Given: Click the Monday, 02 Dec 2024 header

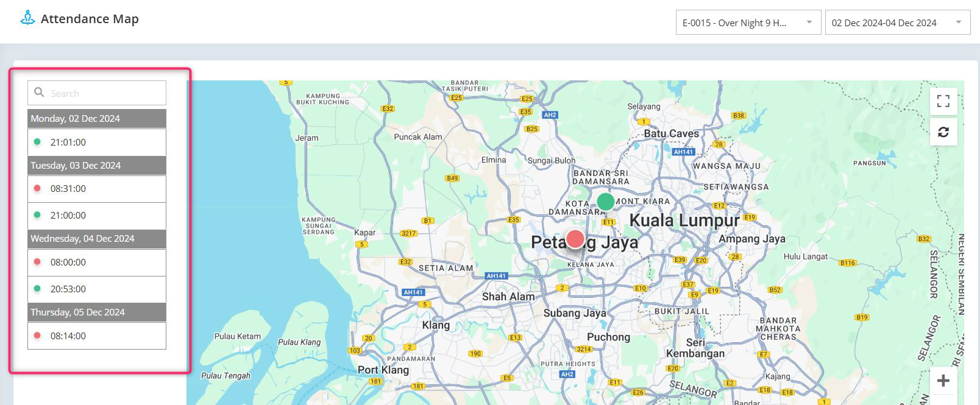Looking at the screenshot, I should point(97,118).
